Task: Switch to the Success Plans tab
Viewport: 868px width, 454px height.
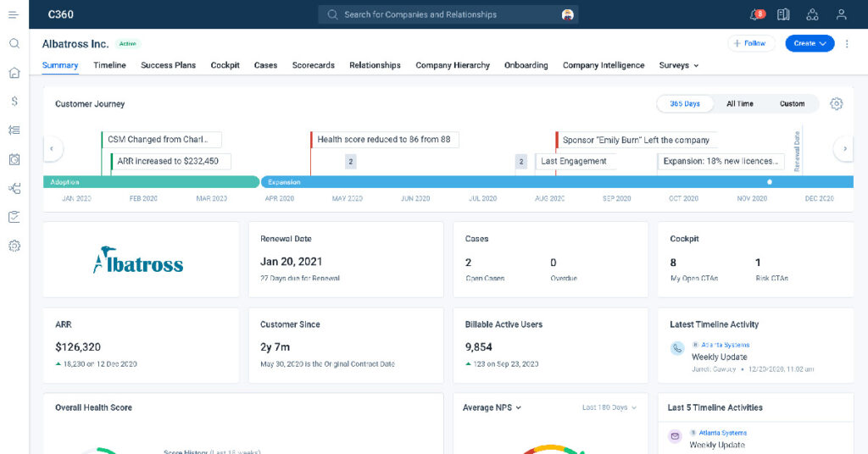Action: coord(168,65)
